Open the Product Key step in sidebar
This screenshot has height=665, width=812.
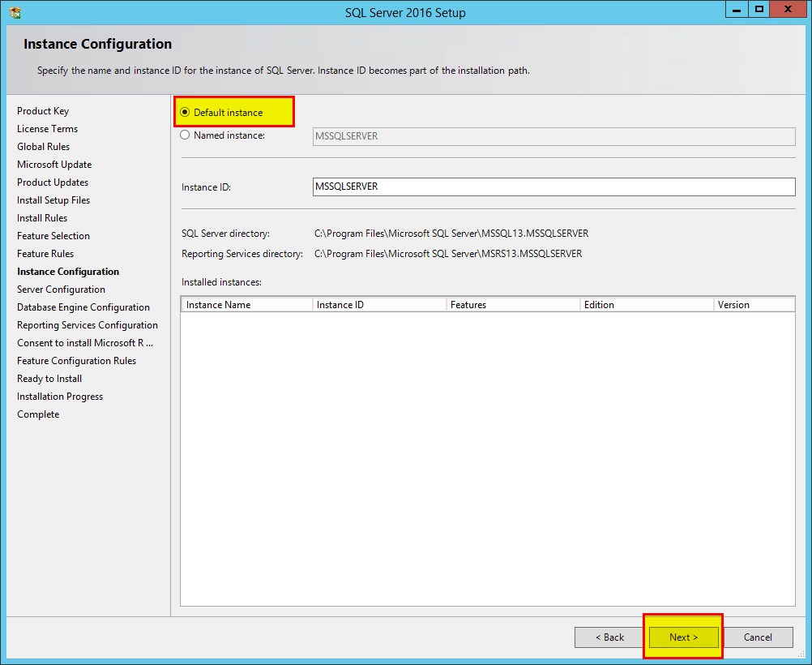43,110
